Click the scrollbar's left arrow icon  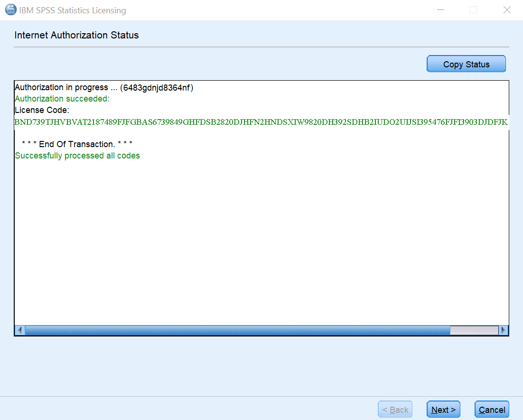click(19, 330)
